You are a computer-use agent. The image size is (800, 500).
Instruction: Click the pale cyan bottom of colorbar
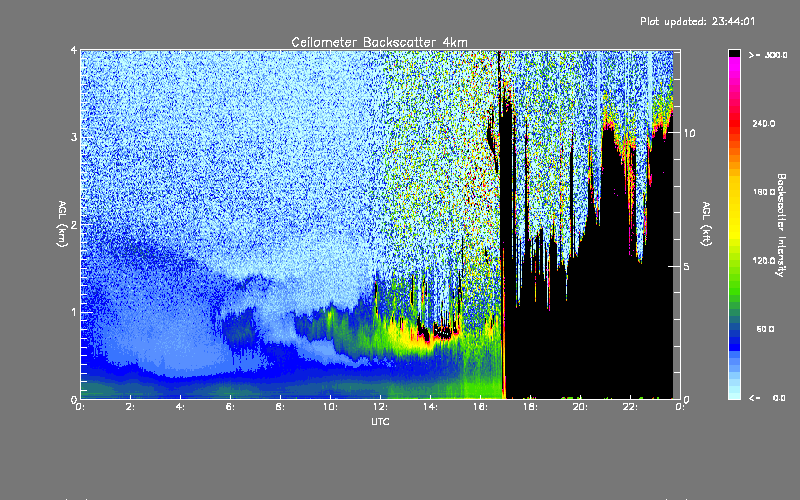click(x=734, y=393)
